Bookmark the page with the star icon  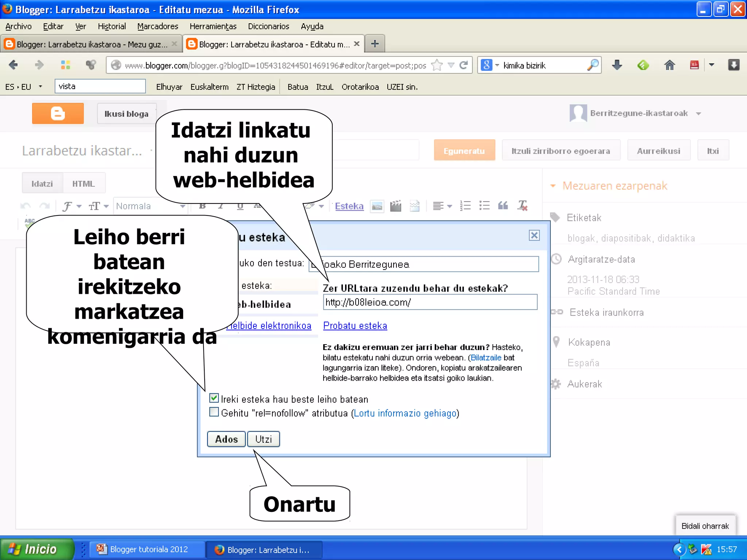[437, 65]
